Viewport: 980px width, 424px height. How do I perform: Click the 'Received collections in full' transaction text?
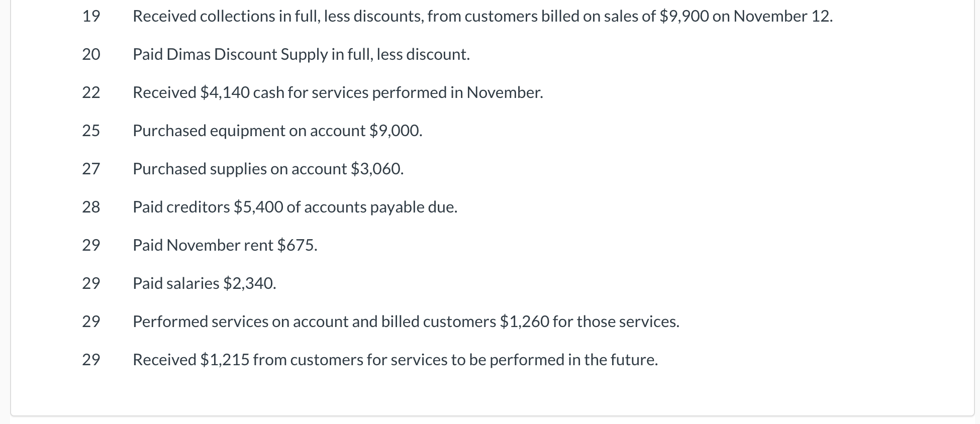[482, 16]
